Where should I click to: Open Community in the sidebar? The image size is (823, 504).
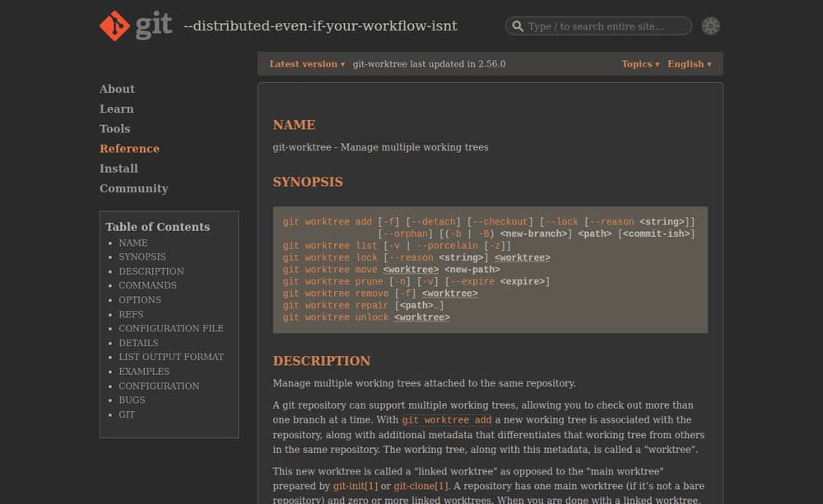pyautogui.click(x=134, y=189)
